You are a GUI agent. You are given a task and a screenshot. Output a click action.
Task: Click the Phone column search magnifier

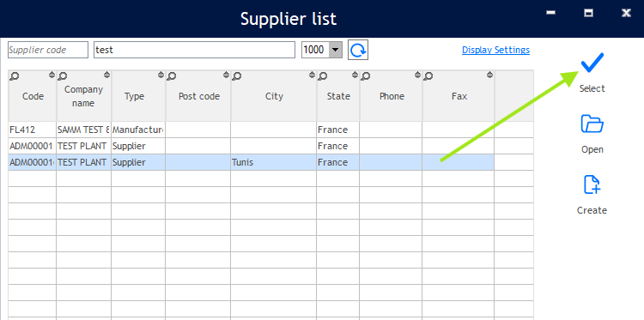point(366,75)
